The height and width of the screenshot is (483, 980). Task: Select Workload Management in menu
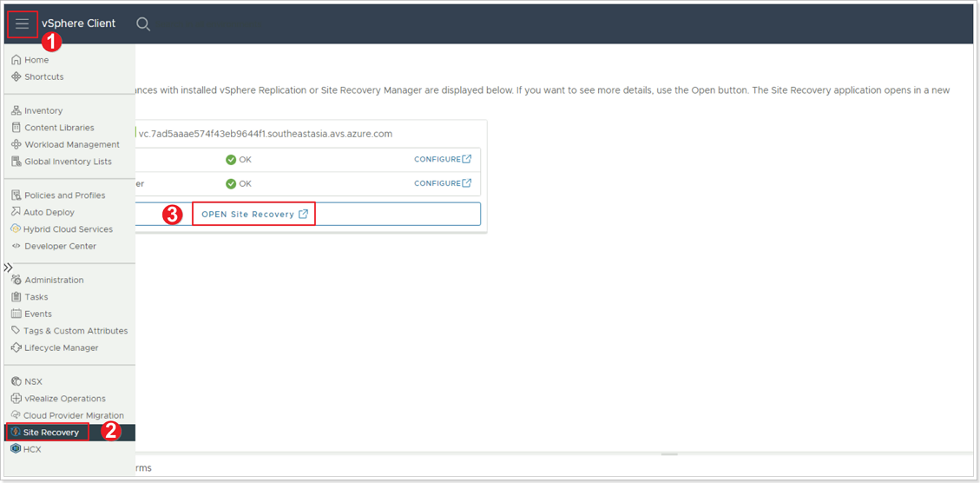click(70, 144)
